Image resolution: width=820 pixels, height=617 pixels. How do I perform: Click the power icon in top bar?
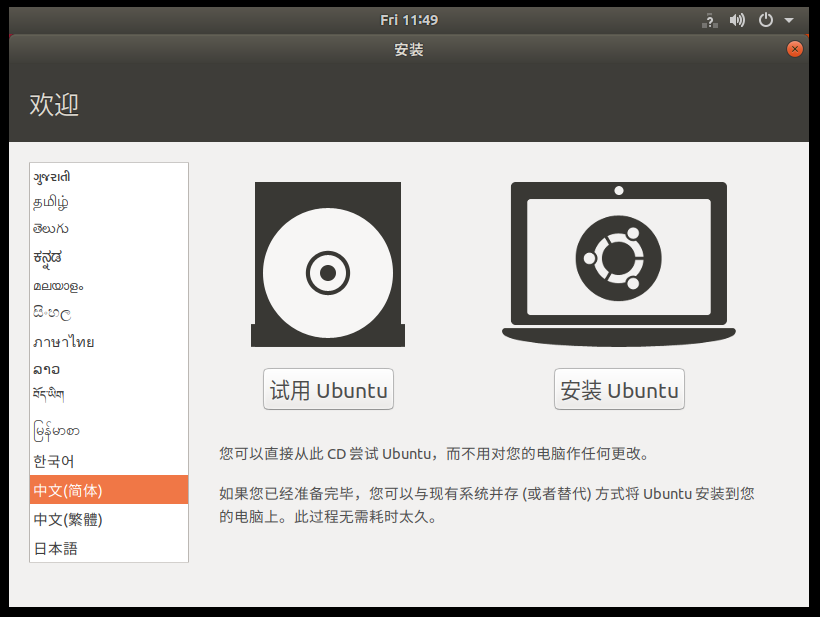point(766,20)
